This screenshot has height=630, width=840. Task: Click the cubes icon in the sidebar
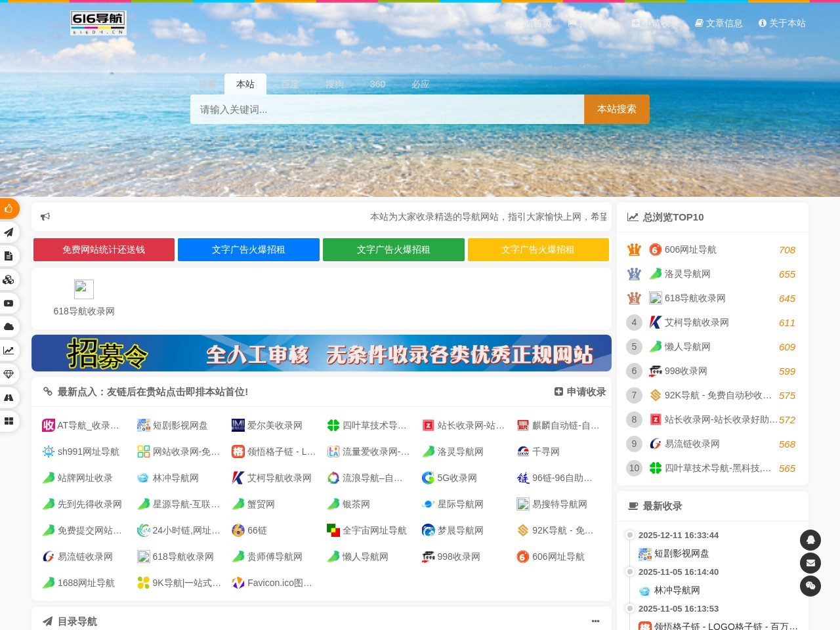click(x=9, y=280)
